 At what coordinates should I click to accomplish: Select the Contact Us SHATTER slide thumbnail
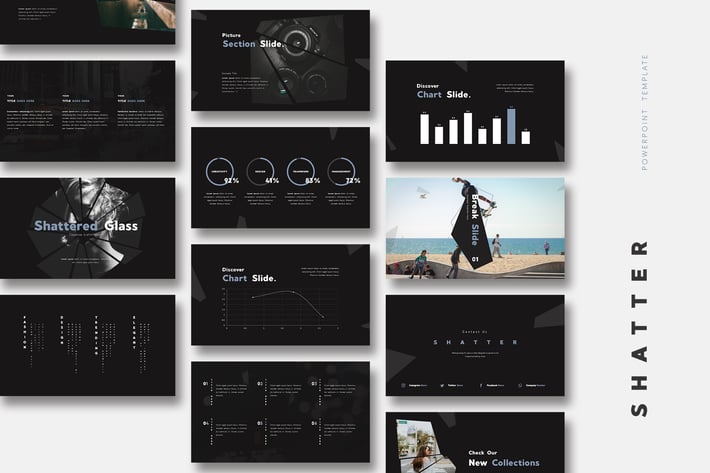pos(475,345)
